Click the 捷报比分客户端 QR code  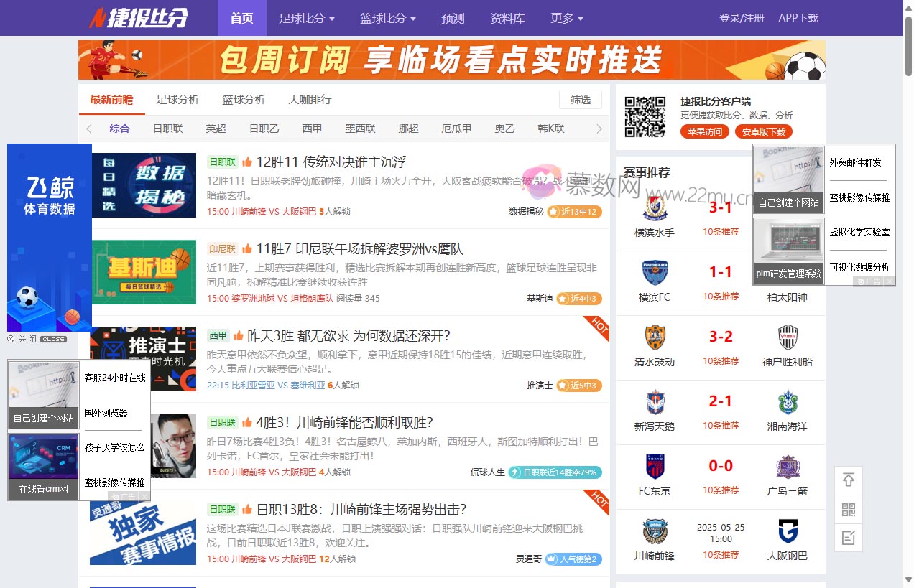645,116
